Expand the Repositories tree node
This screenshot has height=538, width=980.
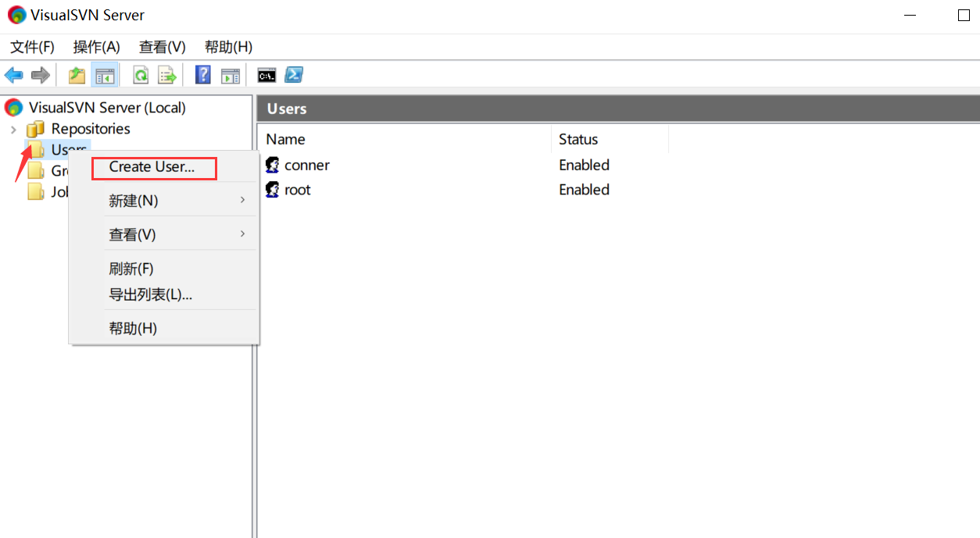tap(13, 129)
